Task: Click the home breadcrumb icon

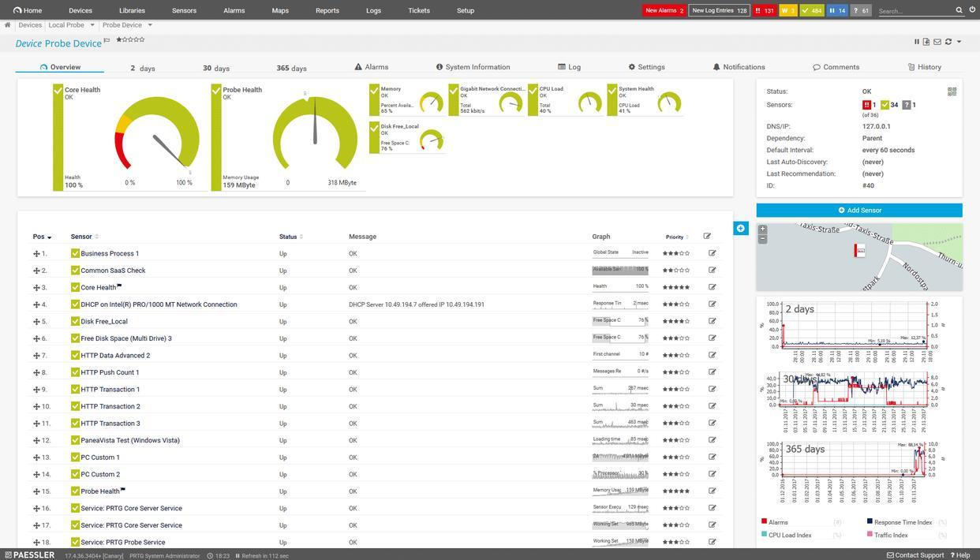Action: coord(7,24)
